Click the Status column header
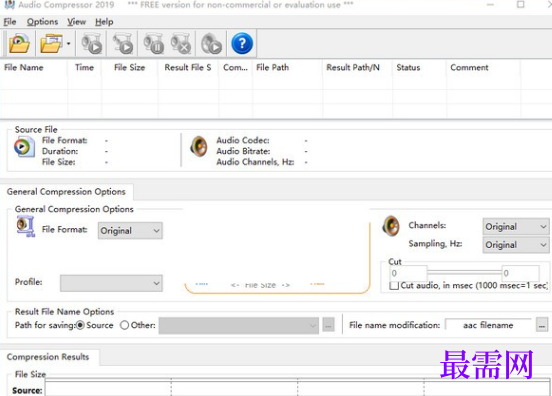This screenshot has width=552, height=396. coord(419,68)
